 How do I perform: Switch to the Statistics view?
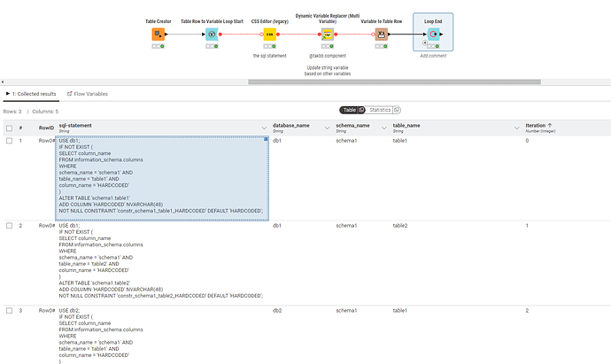[383, 110]
